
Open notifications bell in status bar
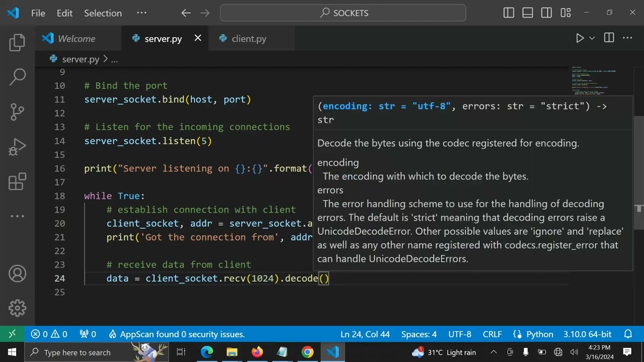pyautogui.click(x=628, y=334)
